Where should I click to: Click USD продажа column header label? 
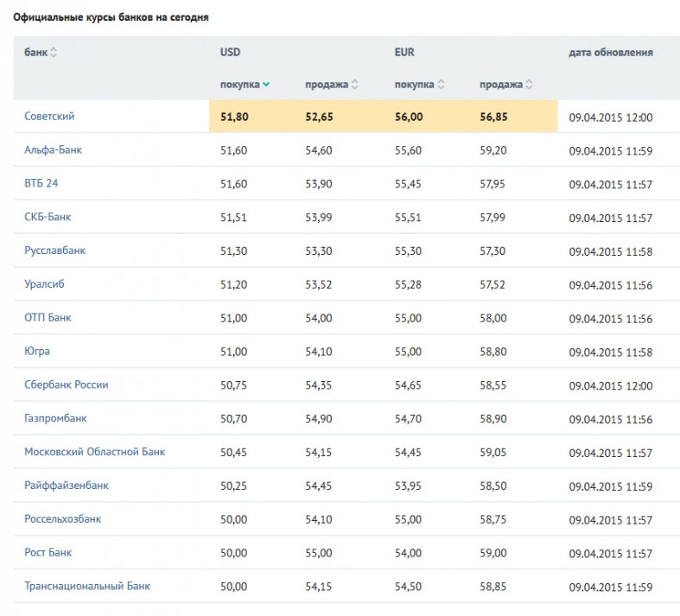pos(327,85)
